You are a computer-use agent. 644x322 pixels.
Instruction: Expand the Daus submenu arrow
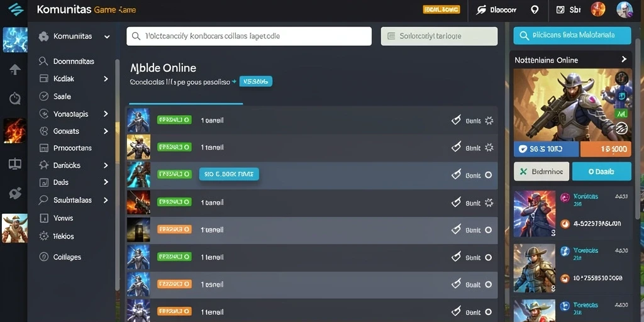106,182
